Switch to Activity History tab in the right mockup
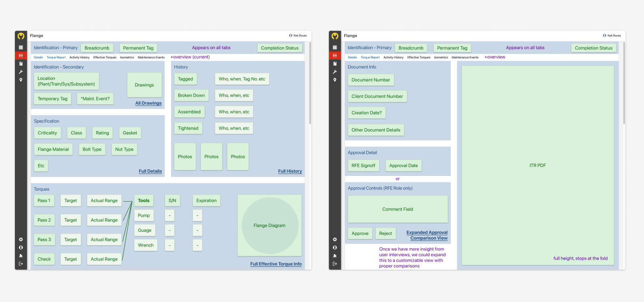Viewport: 644px width, 302px height. (393, 58)
